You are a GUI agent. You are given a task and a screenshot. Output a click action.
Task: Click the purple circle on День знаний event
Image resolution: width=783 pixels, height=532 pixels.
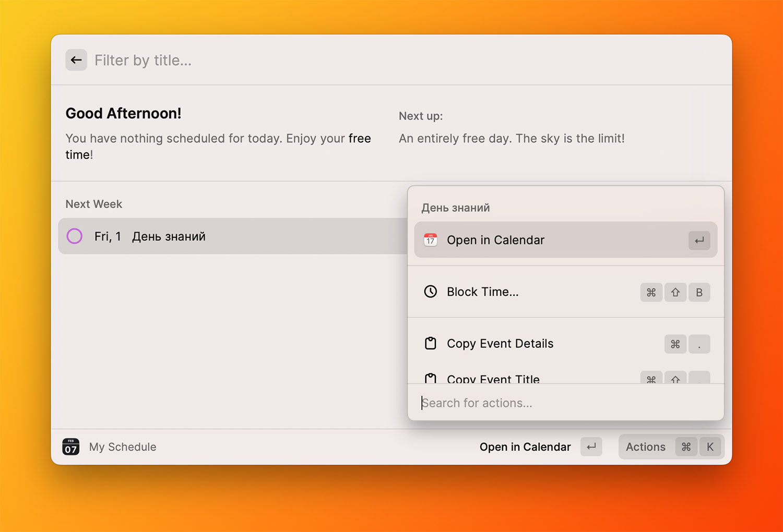coord(75,236)
